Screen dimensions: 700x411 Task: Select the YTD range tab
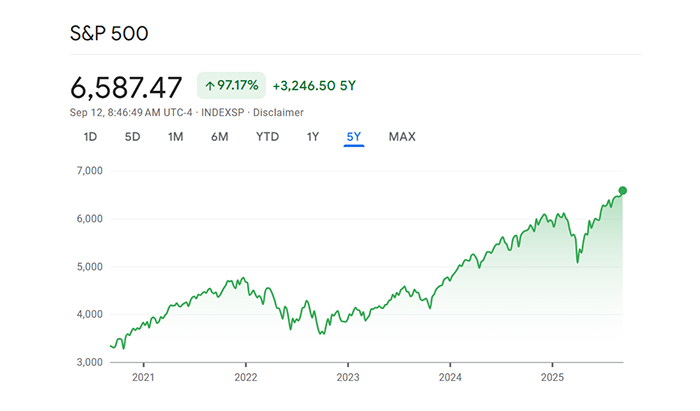point(267,137)
